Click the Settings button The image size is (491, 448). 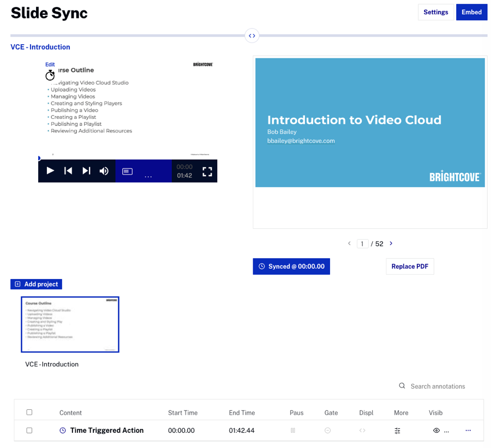pos(435,12)
